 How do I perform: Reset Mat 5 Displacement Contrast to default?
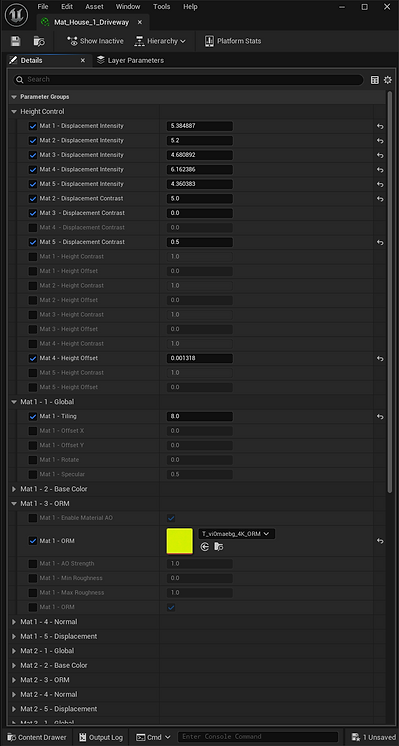point(380,242)
